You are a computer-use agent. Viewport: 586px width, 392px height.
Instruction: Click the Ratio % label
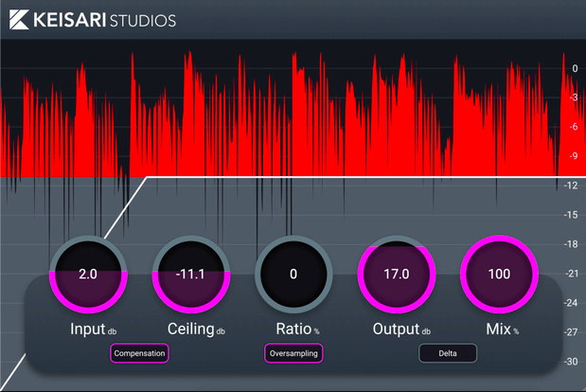pos(298,330)
